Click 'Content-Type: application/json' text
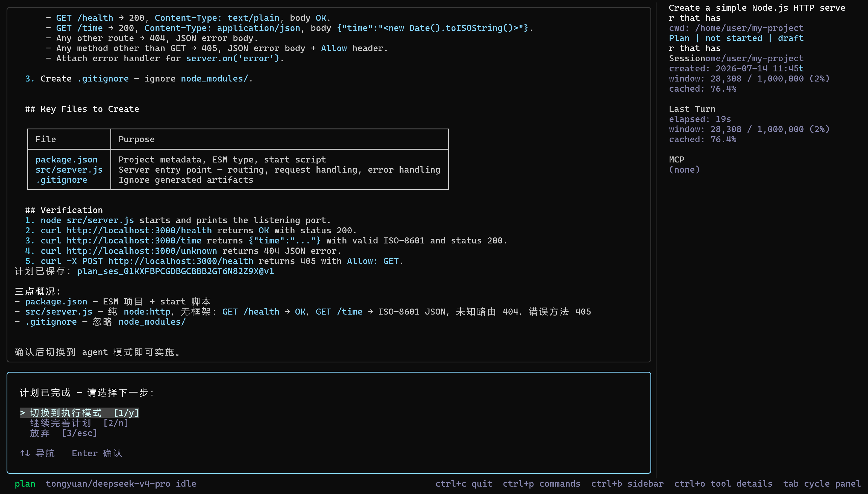This screenshot has width=868, height=494. 222,28
